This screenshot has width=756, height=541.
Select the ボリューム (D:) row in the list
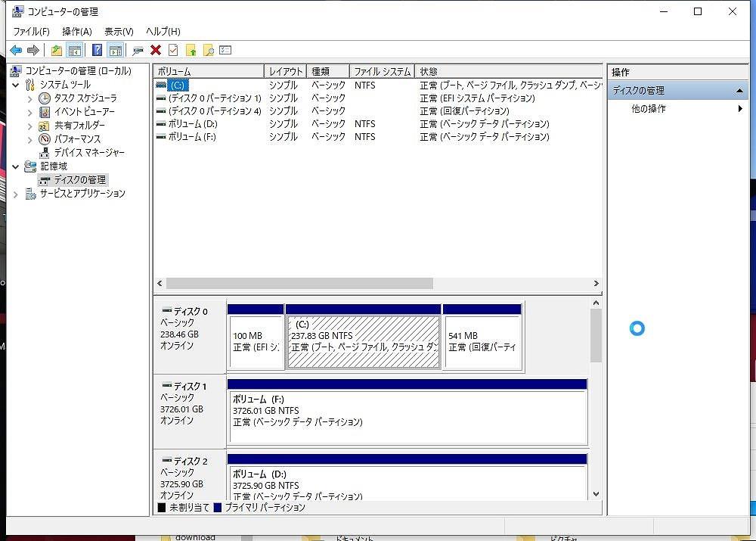coord(379,124)
